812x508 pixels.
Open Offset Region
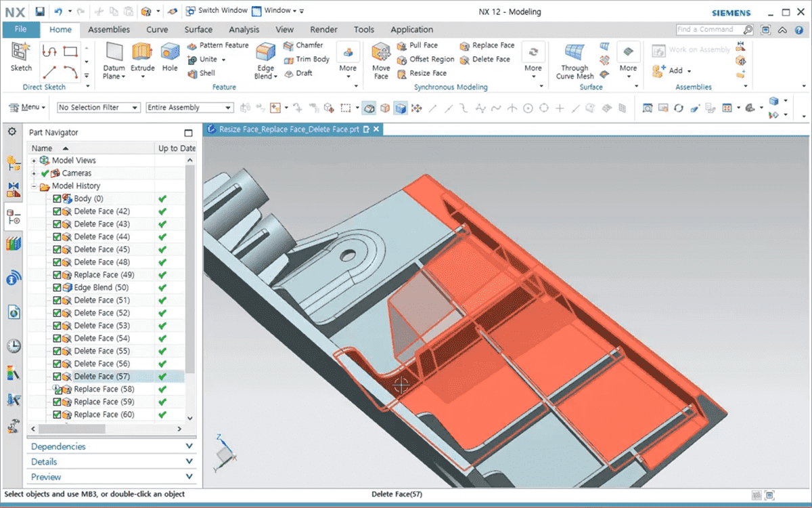point(426,59)
